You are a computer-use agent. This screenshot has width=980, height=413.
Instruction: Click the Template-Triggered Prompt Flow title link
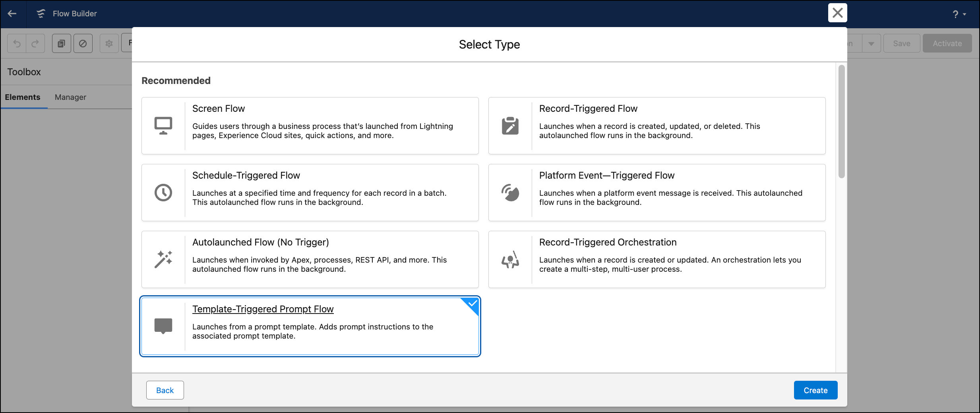263,309
